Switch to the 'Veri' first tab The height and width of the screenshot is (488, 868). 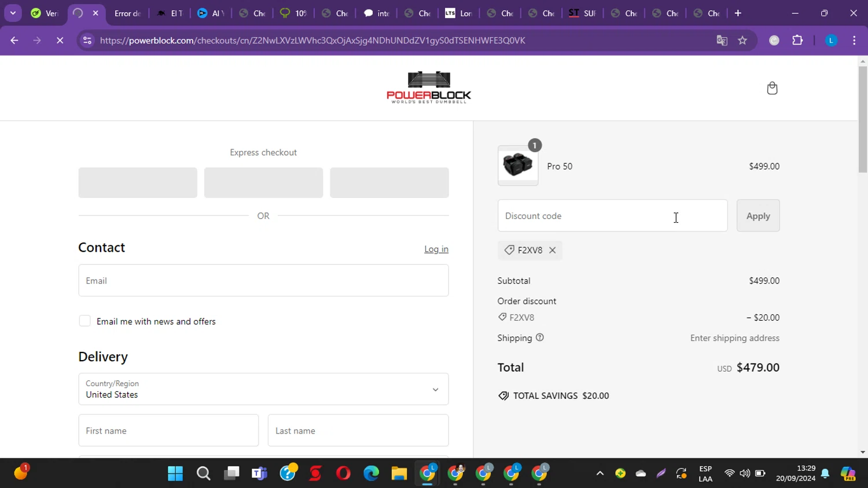coord(45,13)
